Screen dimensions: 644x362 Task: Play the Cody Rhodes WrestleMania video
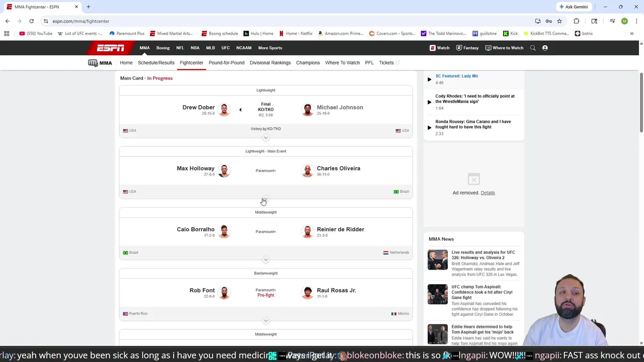point(429,102)
